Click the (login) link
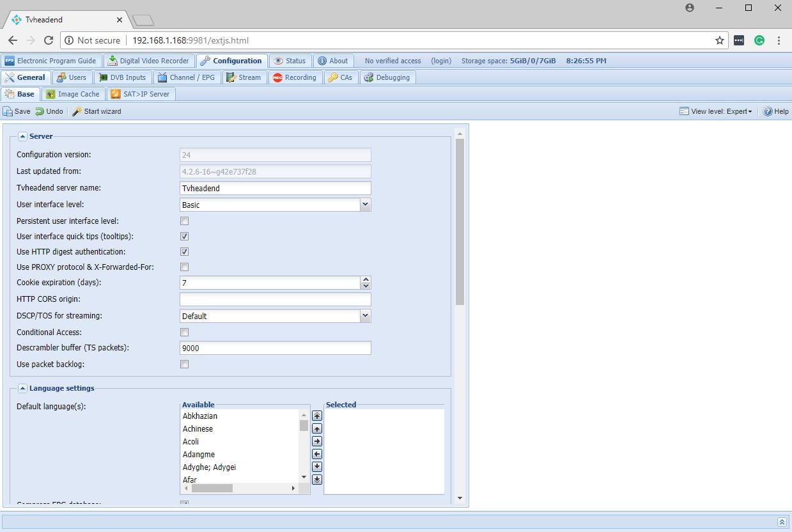Viewport: 792px width, 532px height. tap(440, 61)
